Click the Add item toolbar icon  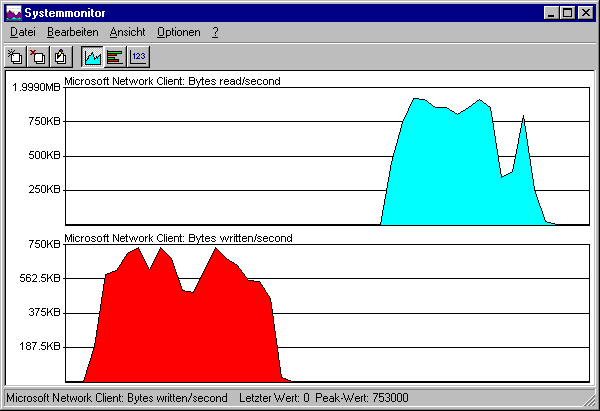point(16,57)
